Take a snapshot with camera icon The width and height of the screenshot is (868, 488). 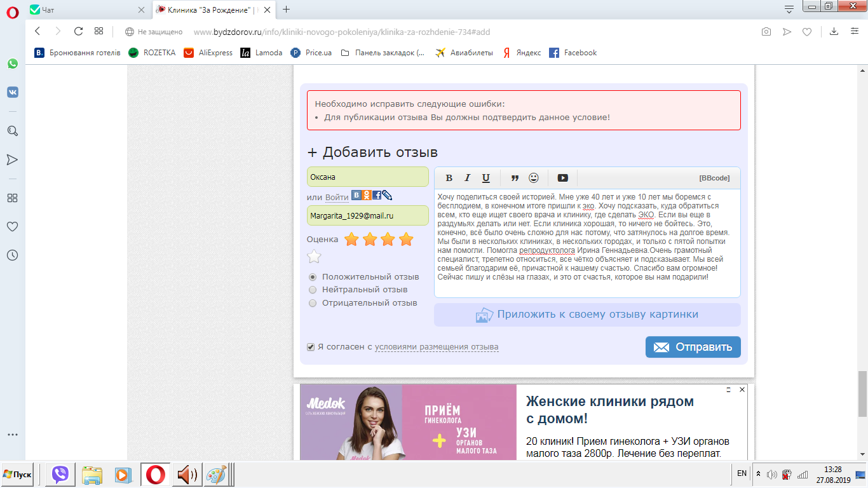pyautogui.click(x=767, y=32)
